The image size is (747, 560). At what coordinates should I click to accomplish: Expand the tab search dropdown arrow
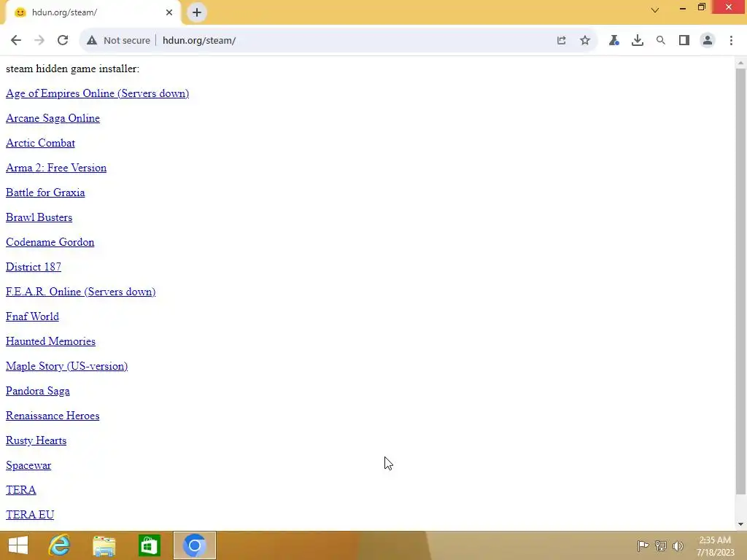(x=655, y=9)
